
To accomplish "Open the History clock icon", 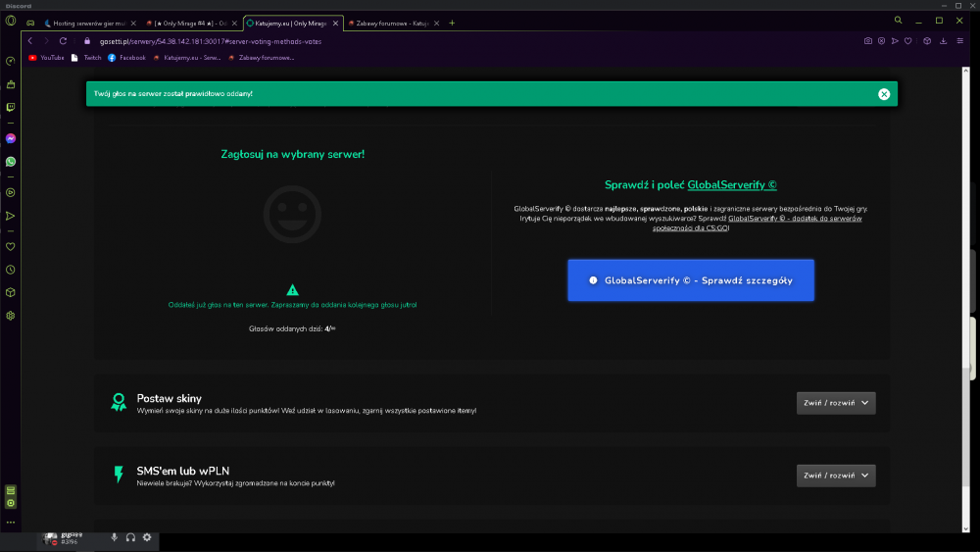I will [11, 270].
